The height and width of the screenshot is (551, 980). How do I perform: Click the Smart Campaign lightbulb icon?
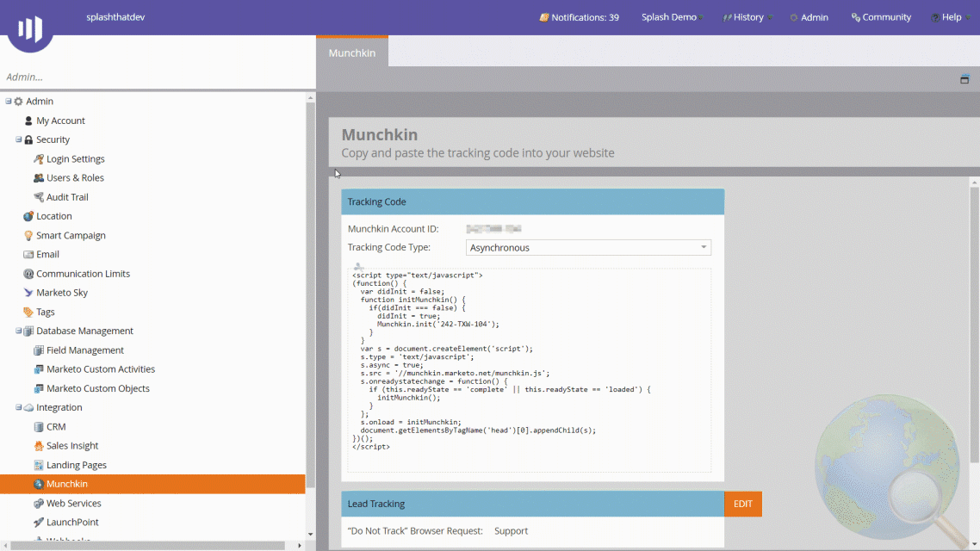pyautogui.click(x=28, y=236)
